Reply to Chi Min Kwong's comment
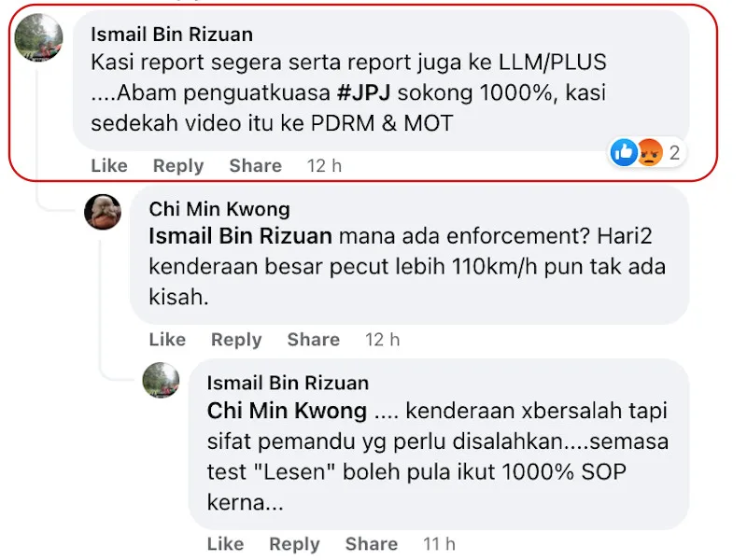 [x=236, y=340]
